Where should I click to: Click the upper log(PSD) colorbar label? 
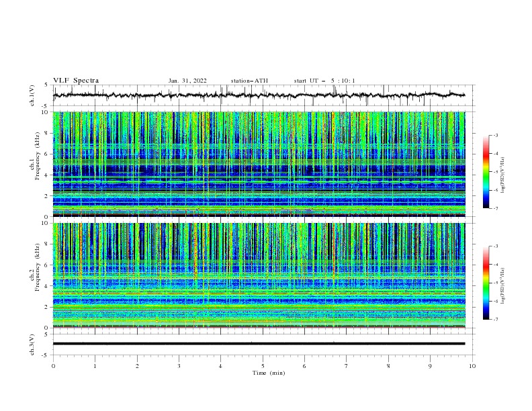pos(503,175)
